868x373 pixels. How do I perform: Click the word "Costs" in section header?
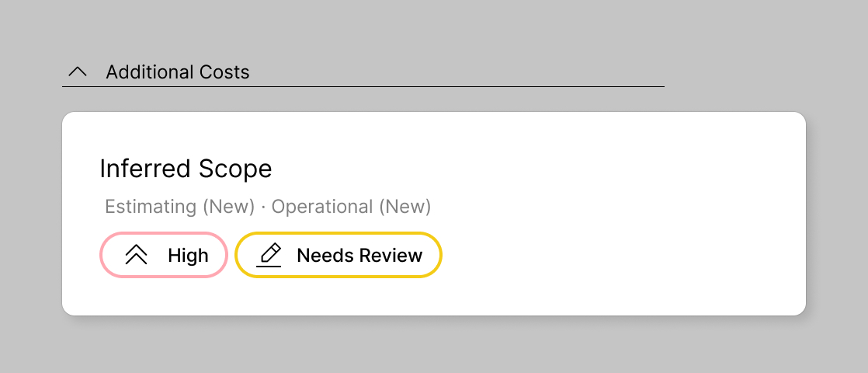224,72
